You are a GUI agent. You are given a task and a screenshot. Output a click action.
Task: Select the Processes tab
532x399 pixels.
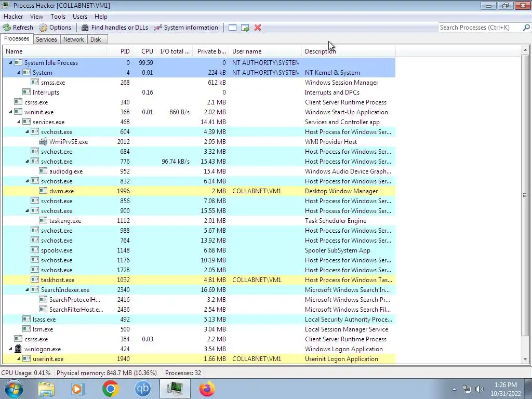tap(17, 38)
